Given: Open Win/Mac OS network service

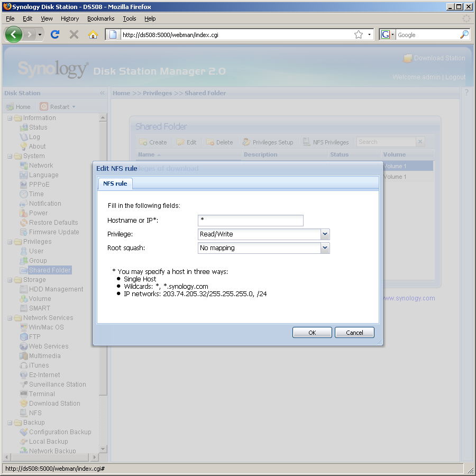Looking at the screenshot, I should (42, 327).
